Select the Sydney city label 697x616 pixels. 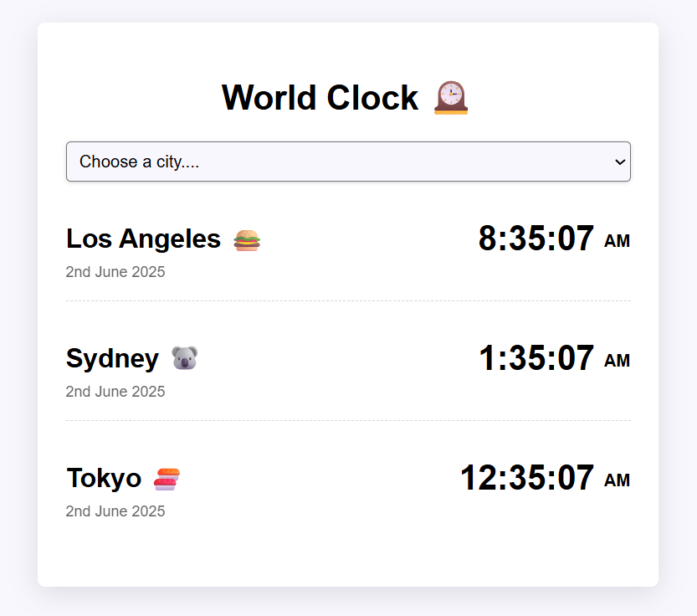coord(112,358)
